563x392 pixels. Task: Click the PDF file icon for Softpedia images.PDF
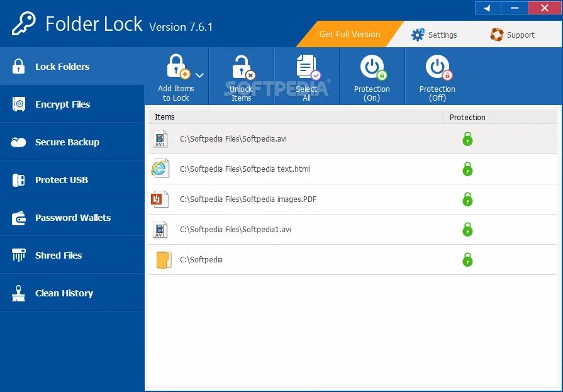[x=160, y=199]
